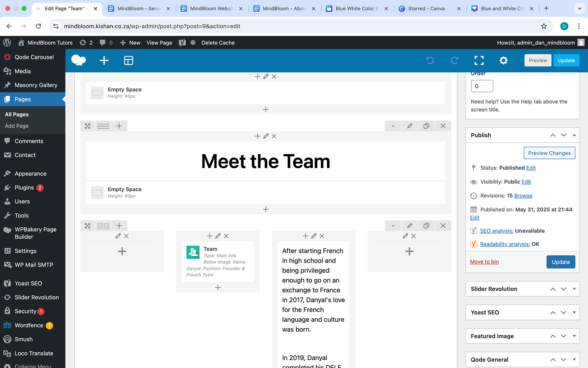This screenshot has width=588, height=368.
Task: Edit the column containing Team element
Action: pos(218,236)
